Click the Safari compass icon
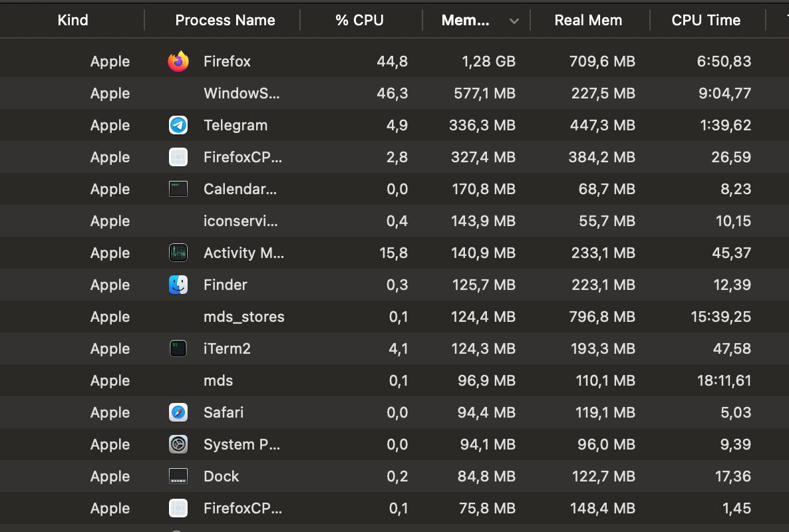The width and height of the screenshot is (789, 532). [178, 412]
